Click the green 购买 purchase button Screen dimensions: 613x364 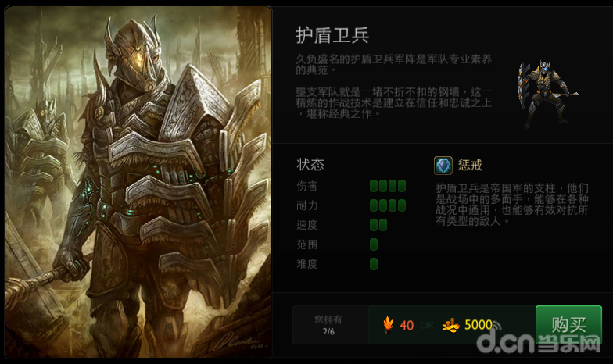[x=568, y=325]
